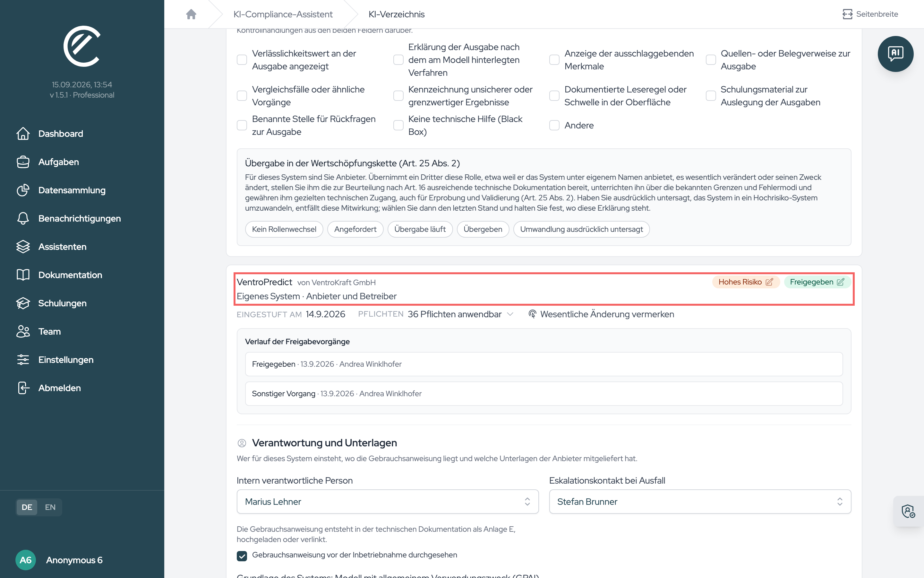
Task: Open Anonymous 6 user profile
Action: [x=59, y=560]
